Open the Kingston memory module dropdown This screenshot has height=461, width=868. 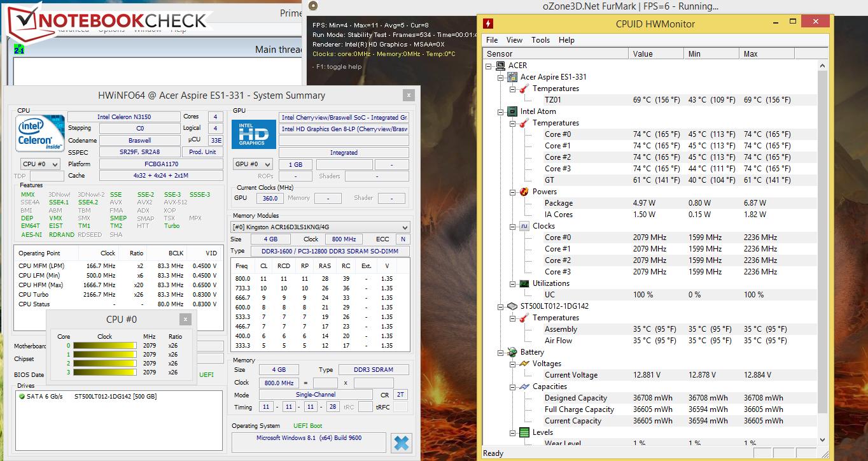(320, 227)
